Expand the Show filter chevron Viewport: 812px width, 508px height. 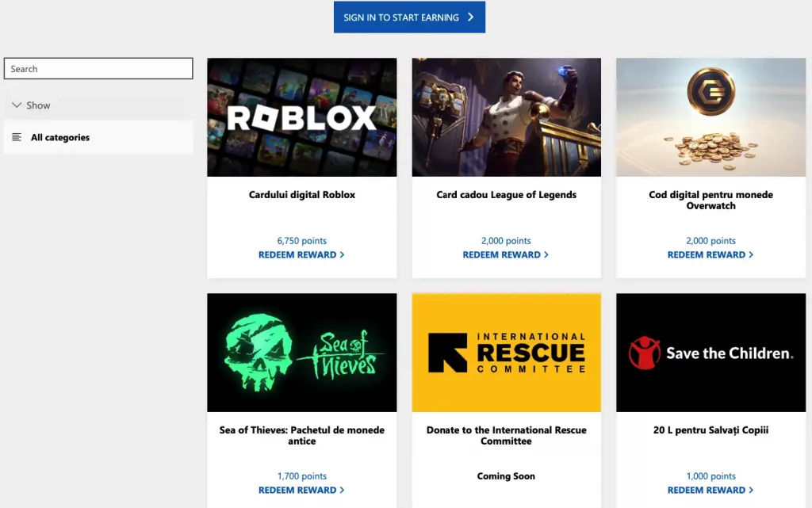coord(17,105)
